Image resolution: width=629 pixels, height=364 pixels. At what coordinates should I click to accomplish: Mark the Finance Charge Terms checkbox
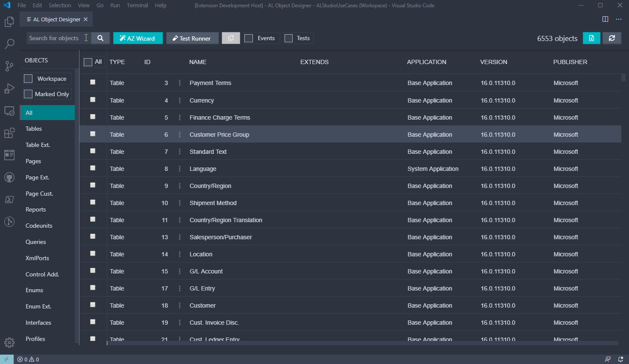(x=93, y=117)
